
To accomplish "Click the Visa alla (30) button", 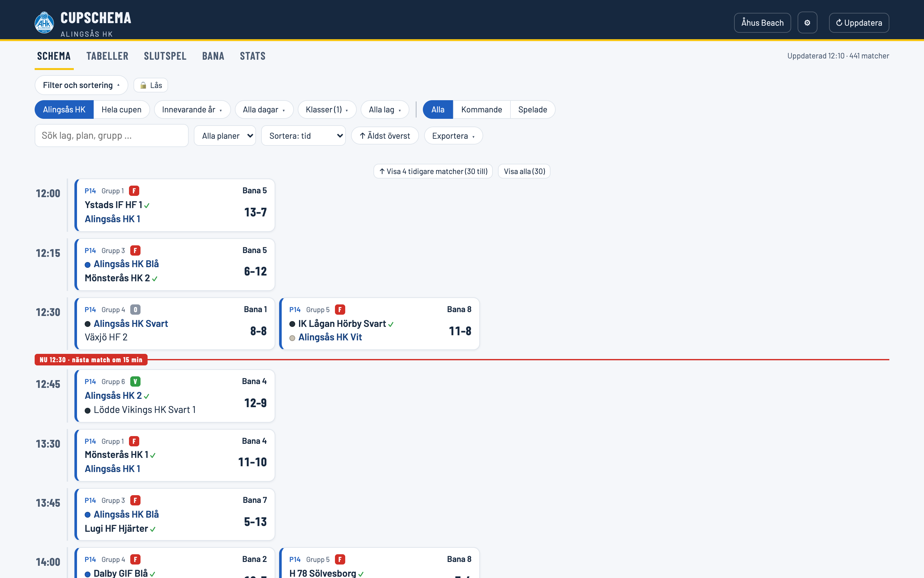I will 524,171.
